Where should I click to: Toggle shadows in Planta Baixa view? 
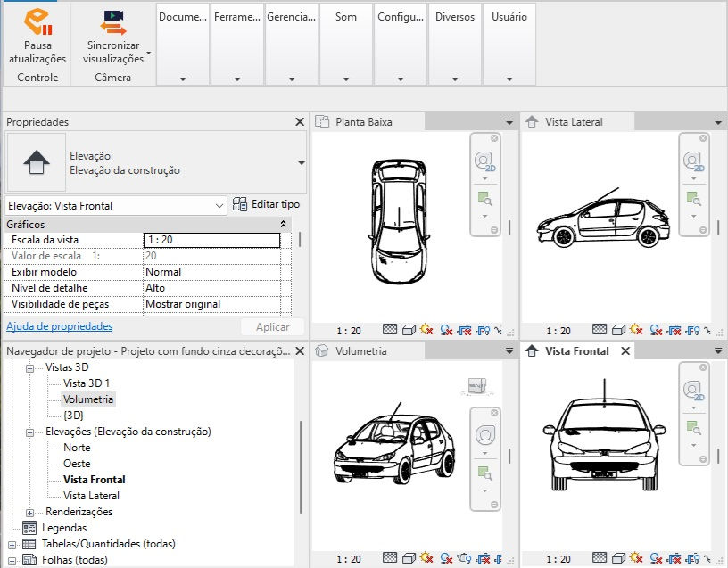[446, 330]
